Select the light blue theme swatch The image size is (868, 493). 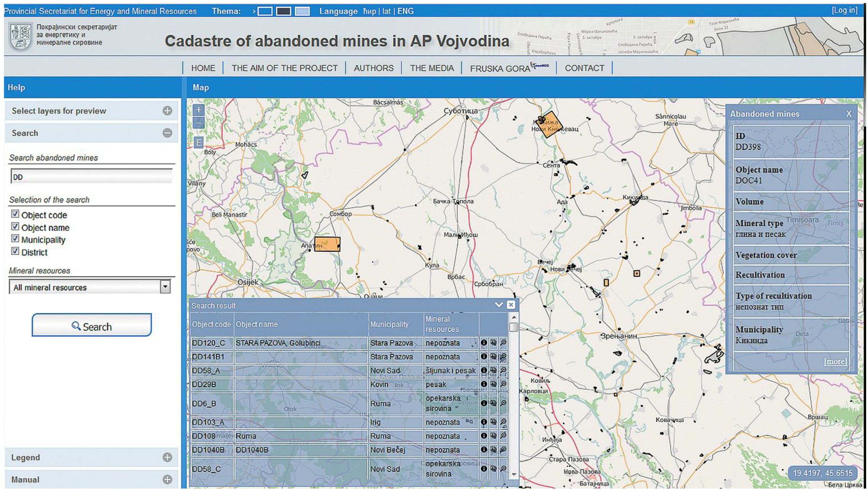[x=302, y=12]
